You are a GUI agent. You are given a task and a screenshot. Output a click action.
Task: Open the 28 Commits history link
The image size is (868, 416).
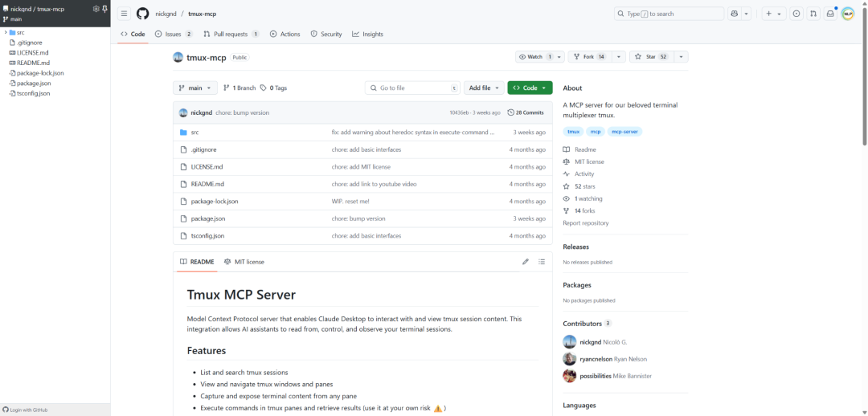(x=526, y=112)
